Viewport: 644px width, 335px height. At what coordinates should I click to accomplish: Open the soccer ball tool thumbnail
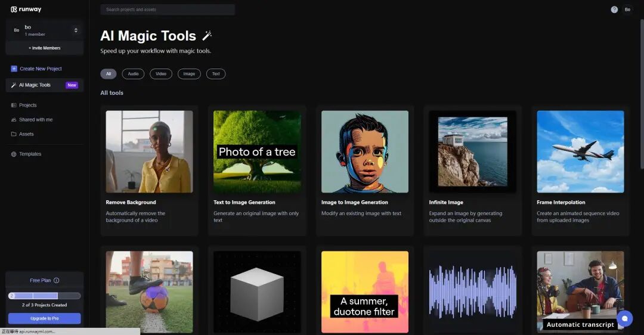point(149,292)
